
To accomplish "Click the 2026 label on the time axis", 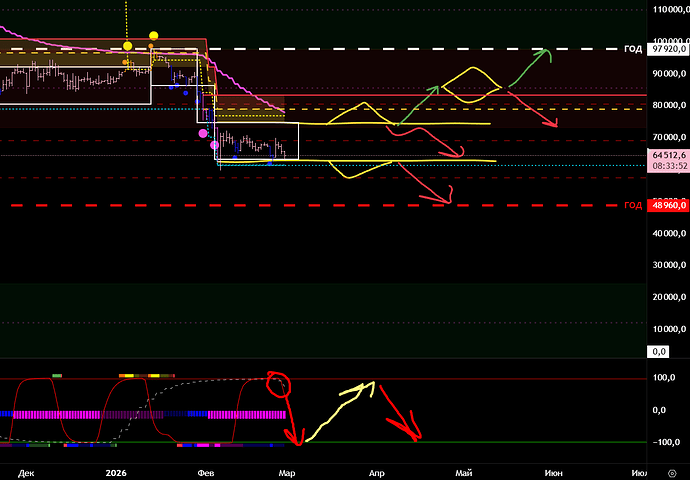I will pyautogui.click(x=116, y=470).
